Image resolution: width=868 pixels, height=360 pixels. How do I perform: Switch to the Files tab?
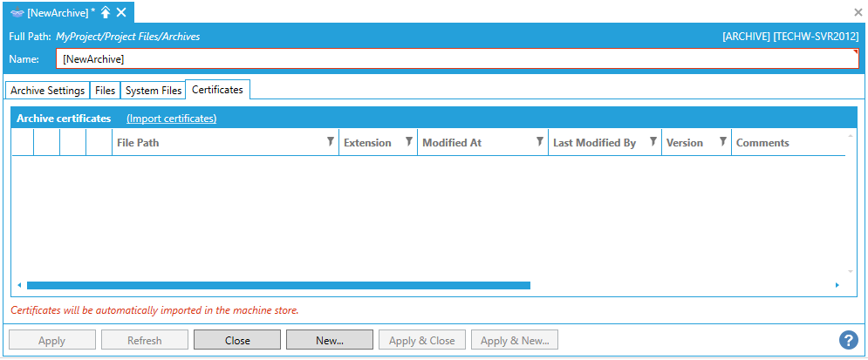pos(105,90)
